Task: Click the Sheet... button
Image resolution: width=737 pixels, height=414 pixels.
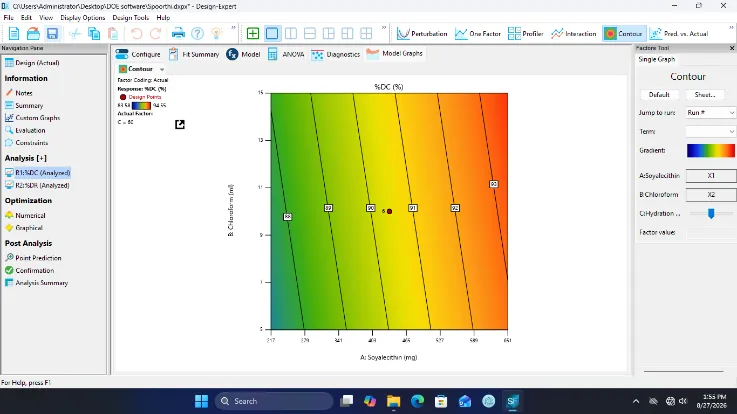Action: 705,94
